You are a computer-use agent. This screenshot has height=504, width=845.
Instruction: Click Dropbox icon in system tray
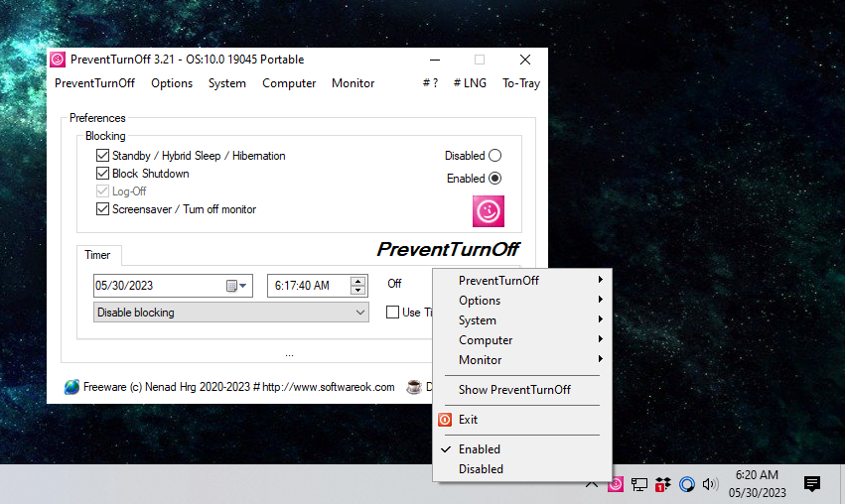point(663,484)
